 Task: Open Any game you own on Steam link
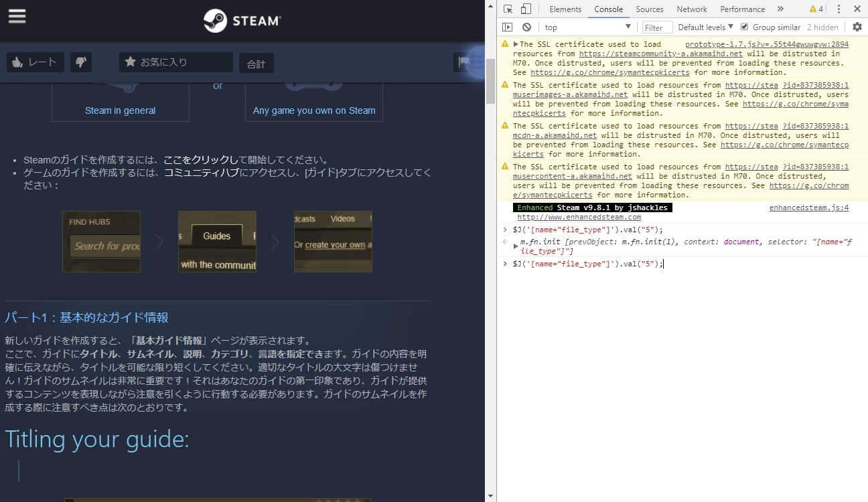point(314,110)
